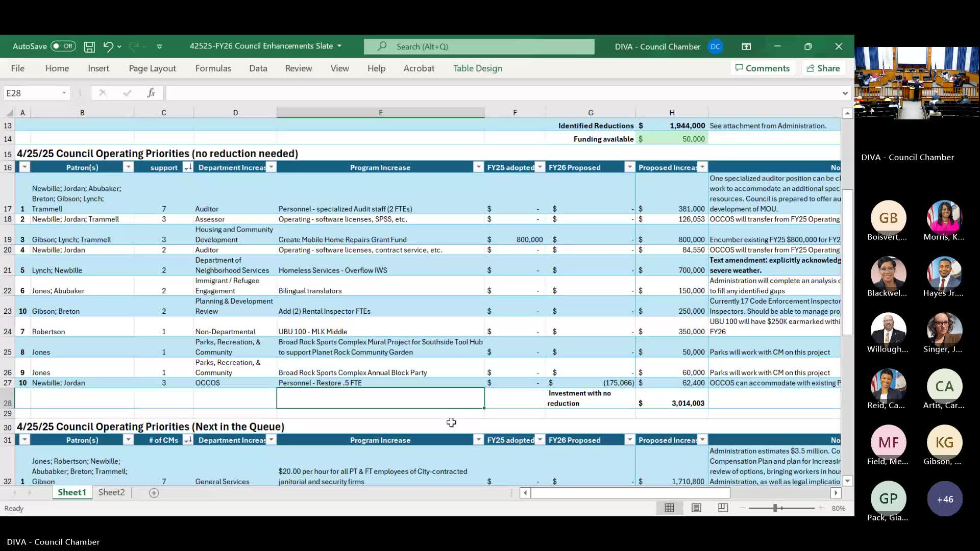Click the vertical scrollbar down arrow
The width and height of the screenshot is (980, 551).
coord(847,481)
